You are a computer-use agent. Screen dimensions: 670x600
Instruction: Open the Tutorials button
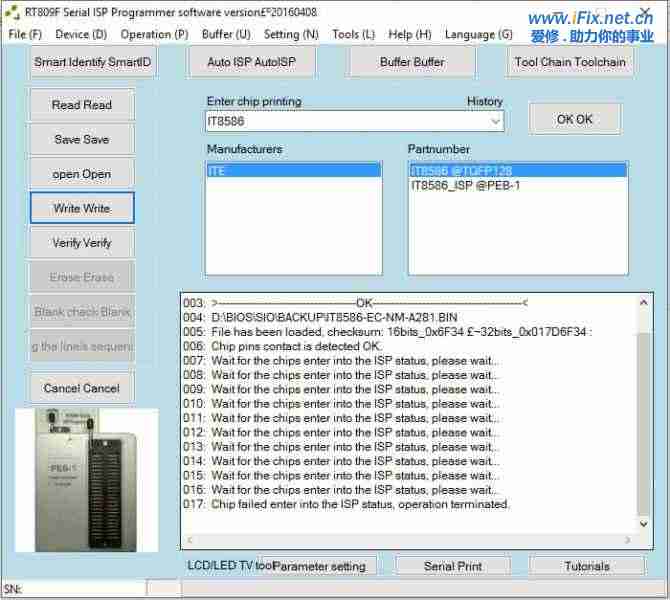click(586, 566)
